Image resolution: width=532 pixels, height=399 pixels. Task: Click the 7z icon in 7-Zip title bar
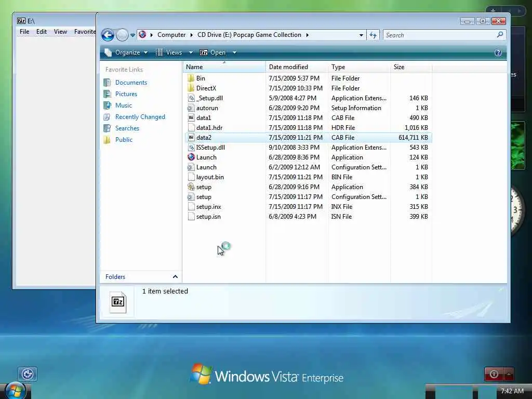[x=21, y=21]
